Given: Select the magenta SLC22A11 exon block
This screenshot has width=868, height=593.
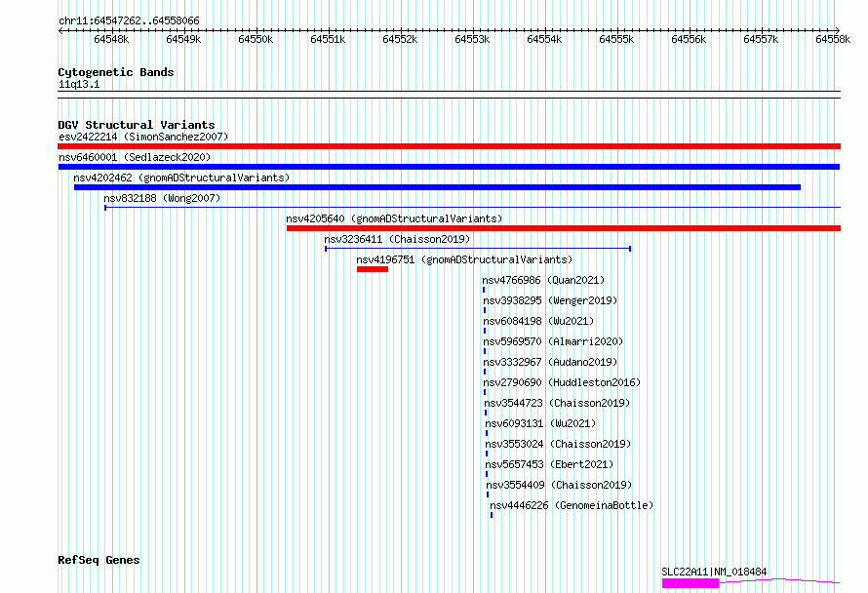Looking at the screenshot, I should tap(690, 583).
